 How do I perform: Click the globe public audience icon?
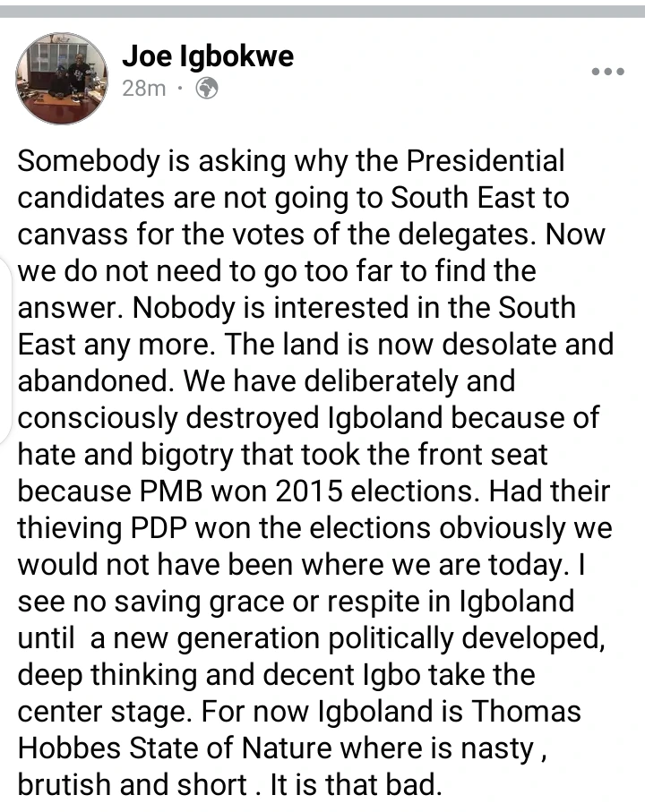206,89
